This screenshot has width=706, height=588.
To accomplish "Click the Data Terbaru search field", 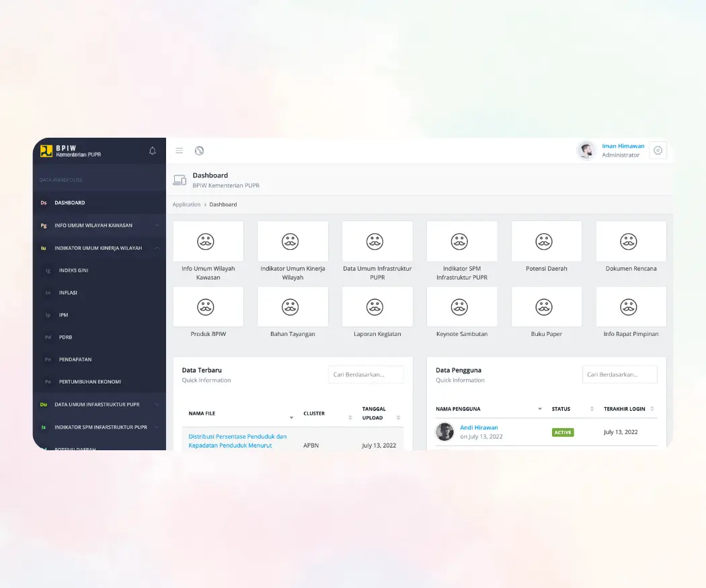I will [366, 375].
